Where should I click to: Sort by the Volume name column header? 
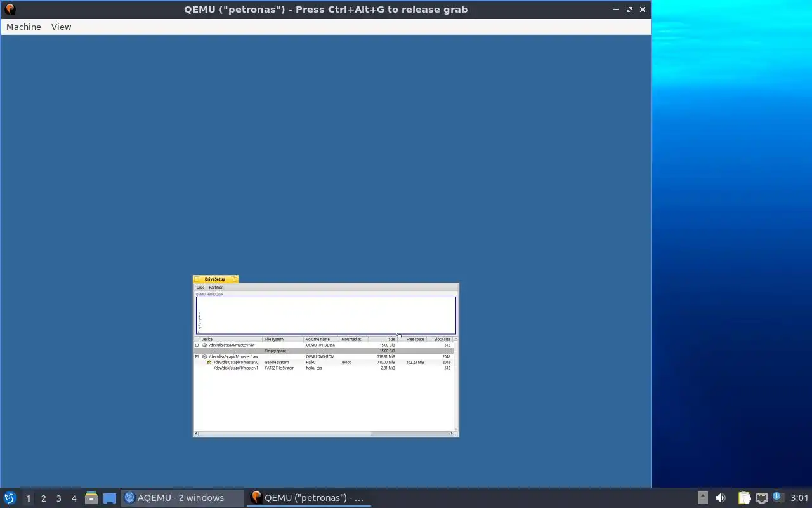tap(321, 339)
